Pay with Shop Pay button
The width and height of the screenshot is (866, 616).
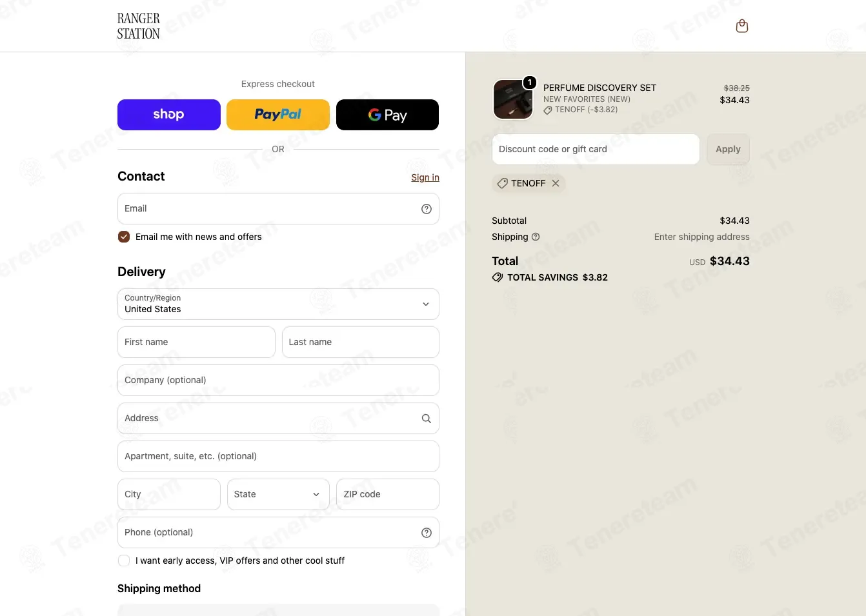169,115
